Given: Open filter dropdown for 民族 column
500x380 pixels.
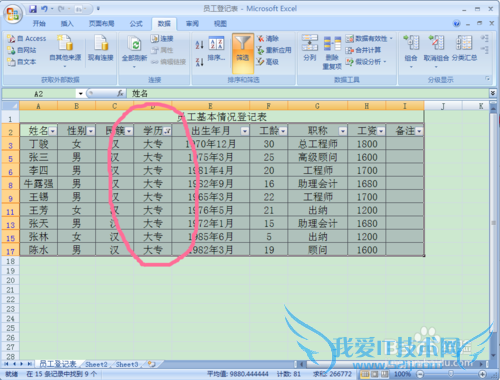Looking at the screenshot, I should pos(129,131).
